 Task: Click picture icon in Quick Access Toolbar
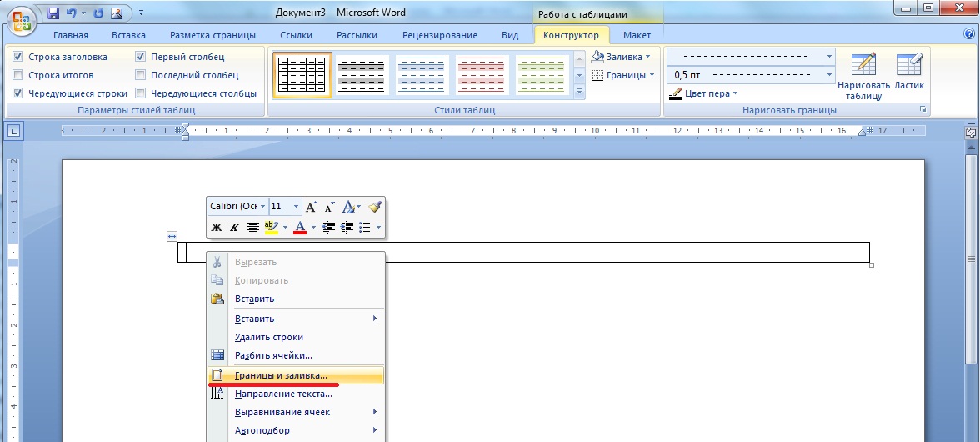pos(117,13)
